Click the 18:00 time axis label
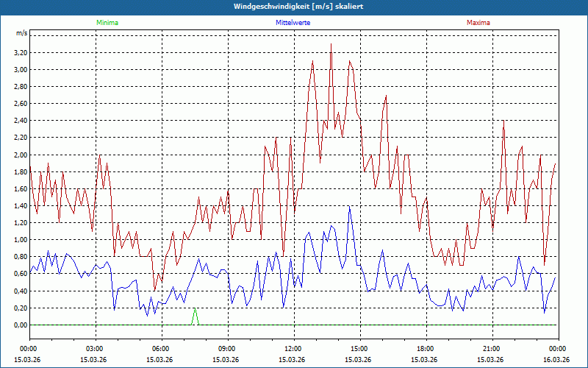Image resolution: width=588 pixels, height=368 pixels. pos(426,349)
